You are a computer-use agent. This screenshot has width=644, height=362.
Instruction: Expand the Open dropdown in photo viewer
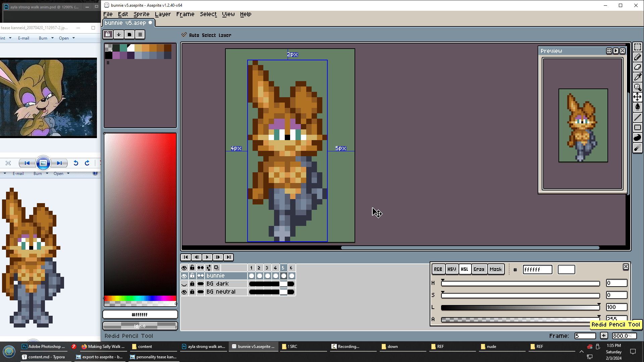[x=73, y=38]
